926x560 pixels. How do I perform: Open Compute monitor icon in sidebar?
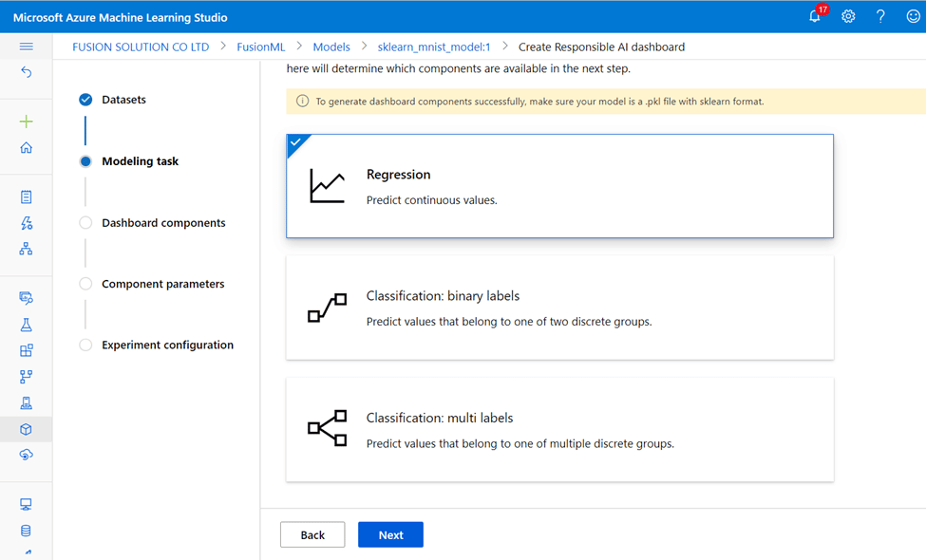click(26, 505)
